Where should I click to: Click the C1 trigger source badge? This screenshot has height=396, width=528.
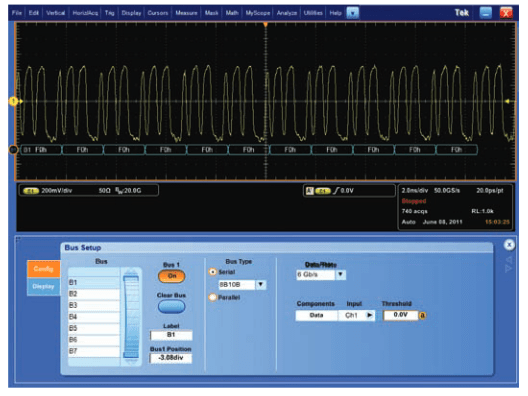click(x=323, y=191)
